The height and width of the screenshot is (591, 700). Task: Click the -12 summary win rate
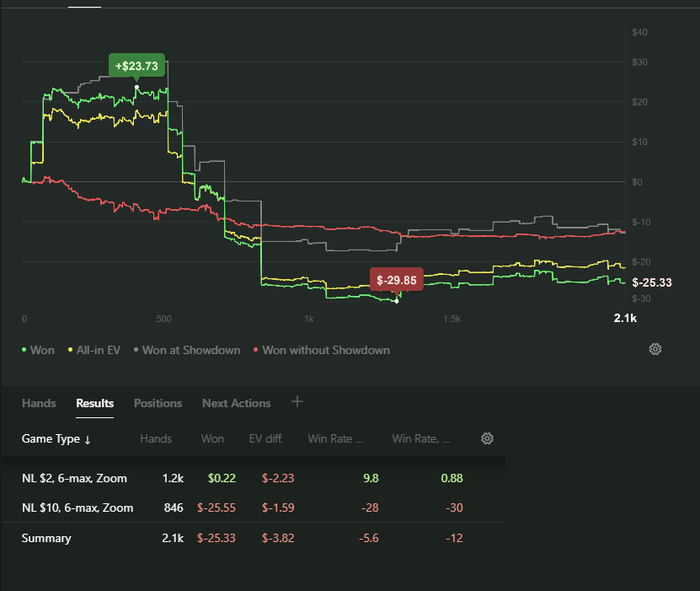pos(454,538)
